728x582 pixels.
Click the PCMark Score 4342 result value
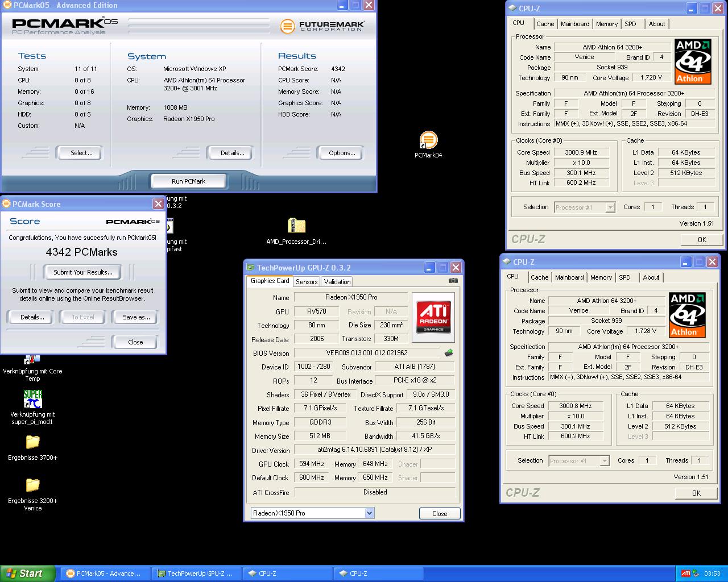(x=338, y=69)
